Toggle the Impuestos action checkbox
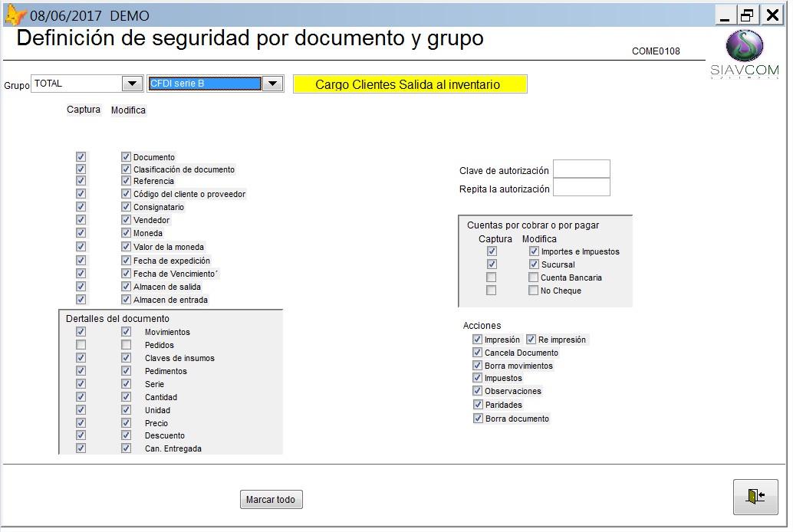 (478, 378)
